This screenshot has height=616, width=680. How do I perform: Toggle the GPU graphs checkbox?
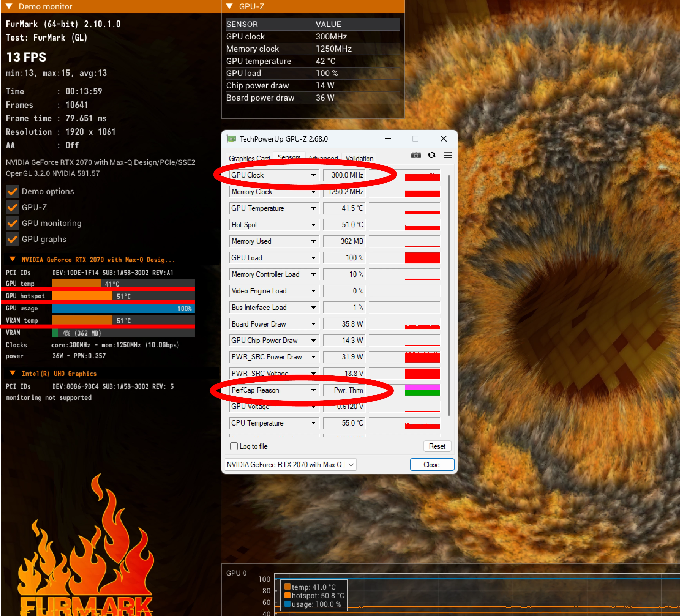pyautogui.click(x=13, y=239)
